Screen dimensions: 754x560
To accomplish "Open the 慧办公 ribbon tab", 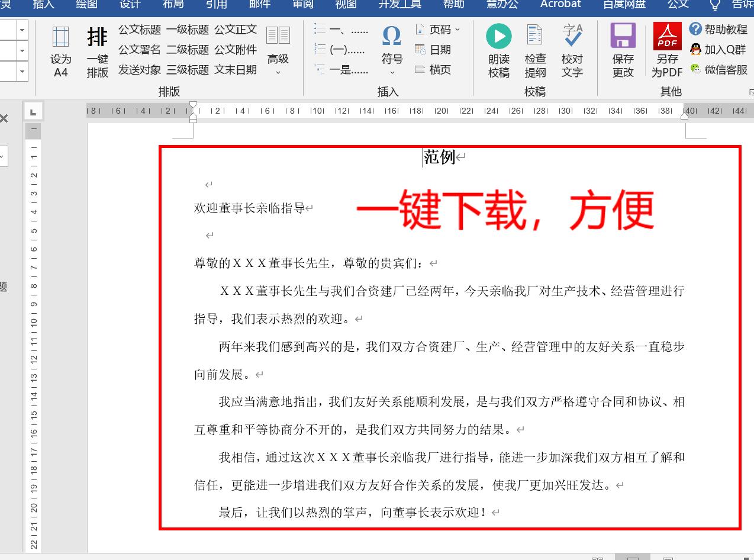I will [501, 5].
